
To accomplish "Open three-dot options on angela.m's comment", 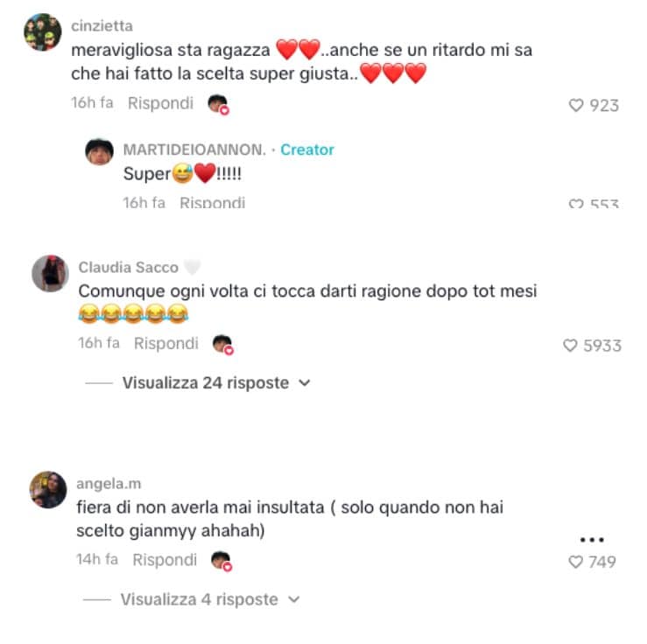I will [x=592, y=539].
